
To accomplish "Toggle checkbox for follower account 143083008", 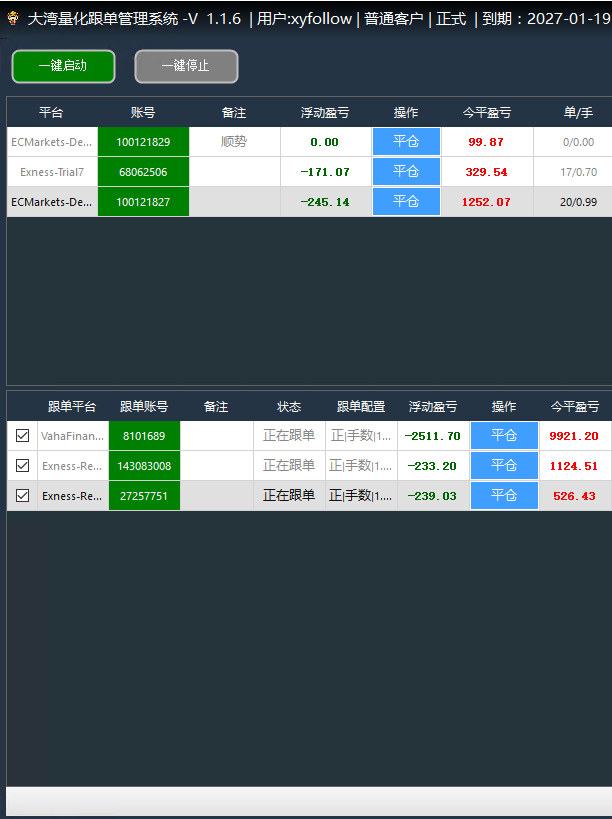I will tap(22, 465).
